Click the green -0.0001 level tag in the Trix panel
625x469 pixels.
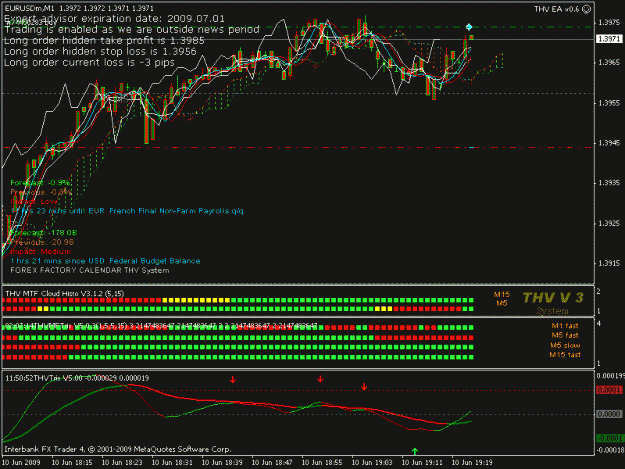(609, 438)
